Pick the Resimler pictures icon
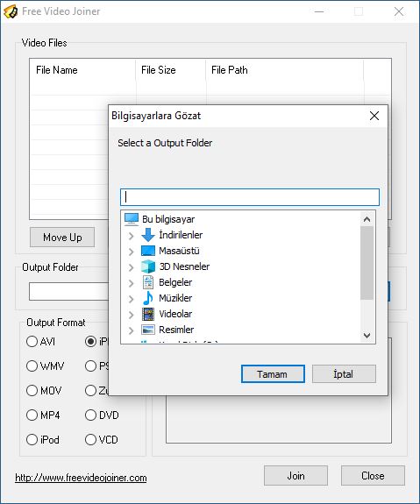This screenshot has width=420, height=504. tap(148, 330)
